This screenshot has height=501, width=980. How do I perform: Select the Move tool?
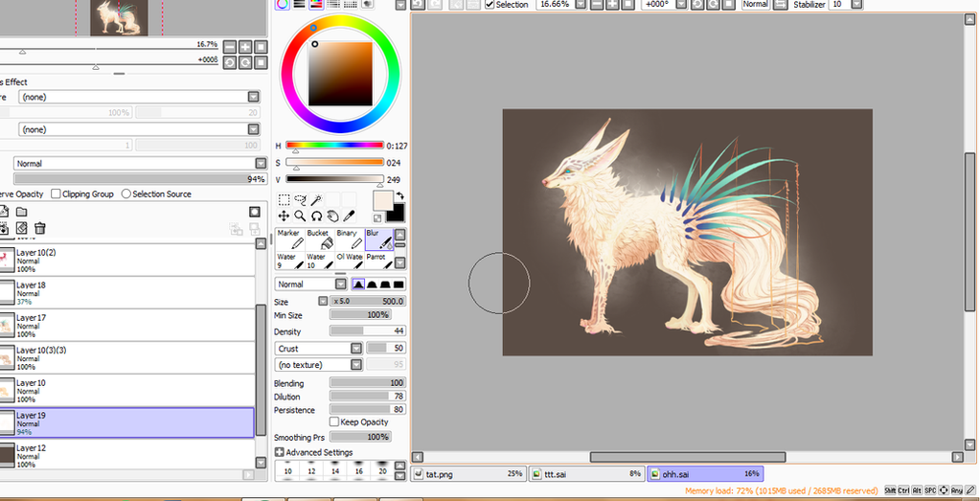[284, 216]
